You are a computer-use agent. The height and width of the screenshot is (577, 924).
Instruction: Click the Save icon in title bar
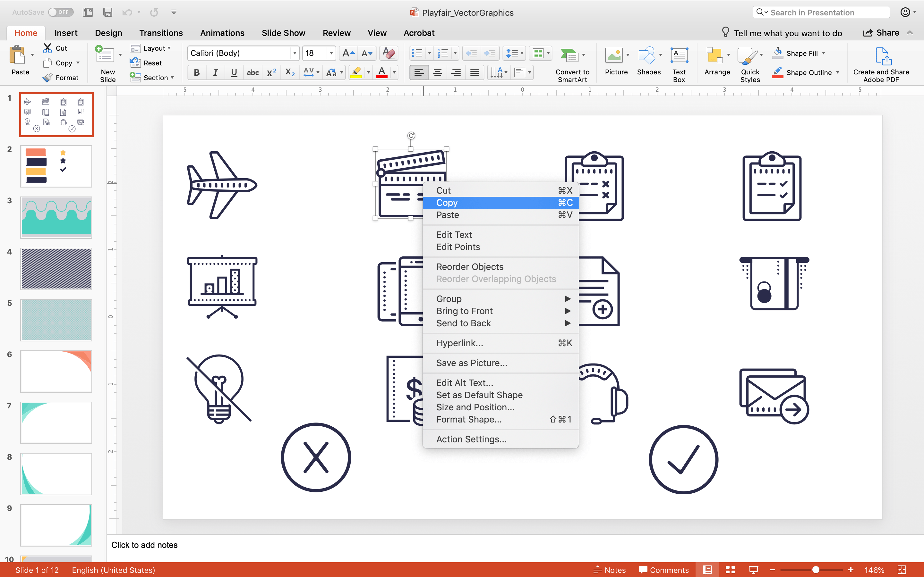pyautogui.click(x=108, y=12)
